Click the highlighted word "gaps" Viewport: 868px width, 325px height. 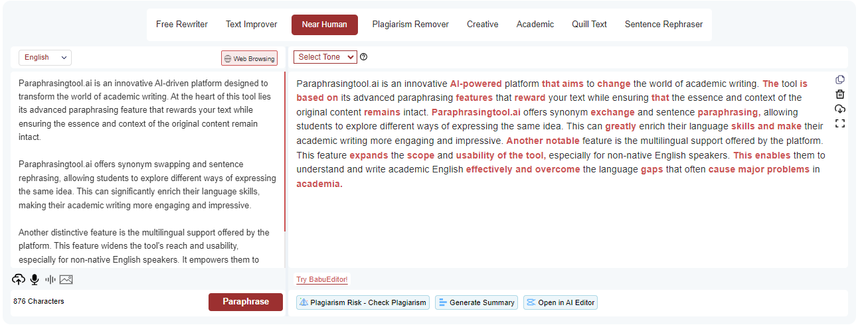(x=652, y=169)
